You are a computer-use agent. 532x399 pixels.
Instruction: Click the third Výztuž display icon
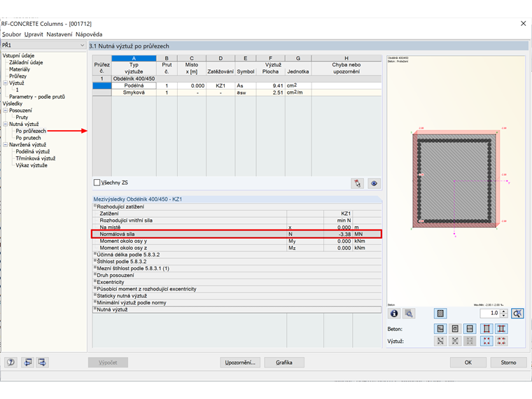point(470,341)
